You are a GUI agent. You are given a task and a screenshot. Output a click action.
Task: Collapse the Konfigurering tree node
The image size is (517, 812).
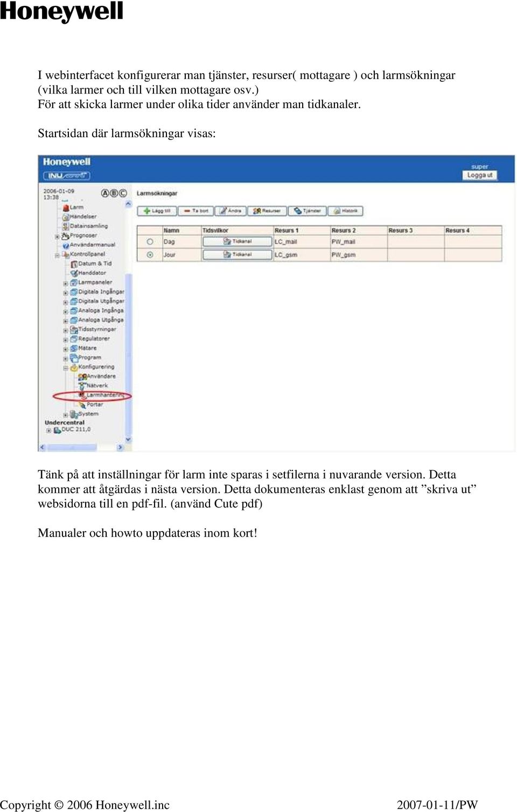tap(66, 368)
